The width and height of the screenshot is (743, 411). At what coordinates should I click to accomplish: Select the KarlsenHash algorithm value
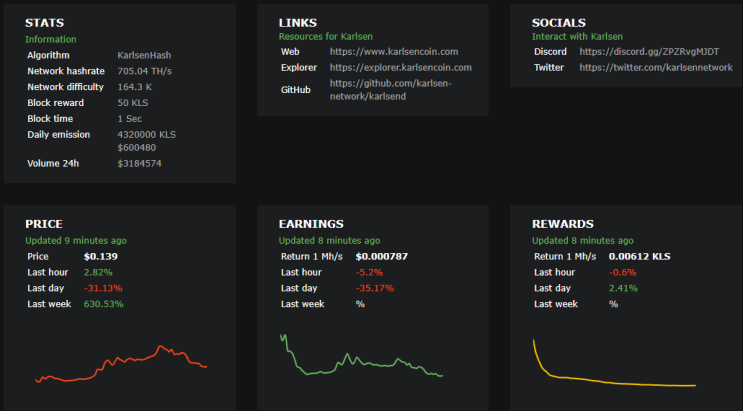(144, 55)
